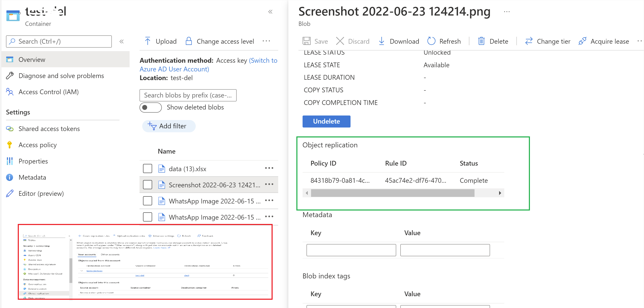Click Switch to Azure AD User Account link
This screenshot has width=644, height=308.
point(209,65)
